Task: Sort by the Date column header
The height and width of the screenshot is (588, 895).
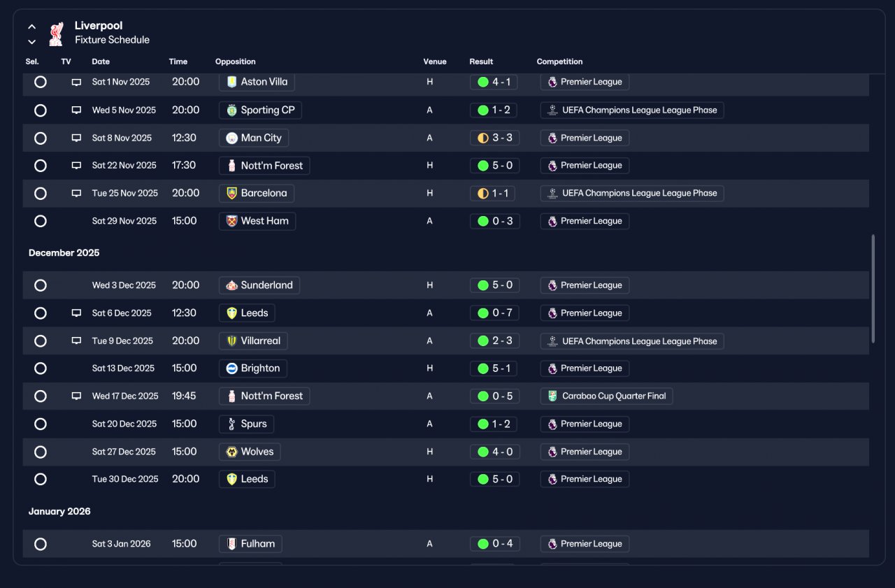Action: (x=101, y=62)
